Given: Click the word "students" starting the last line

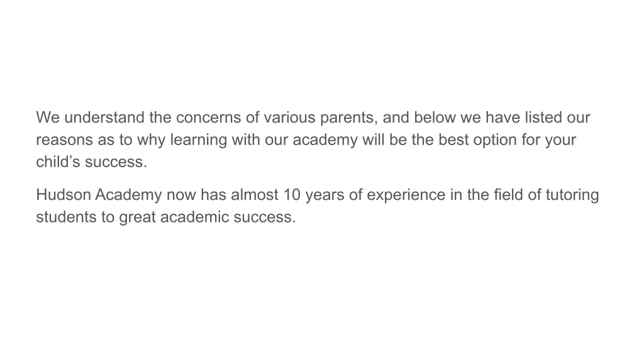Looking at the screenshot, I should (66, 217).
